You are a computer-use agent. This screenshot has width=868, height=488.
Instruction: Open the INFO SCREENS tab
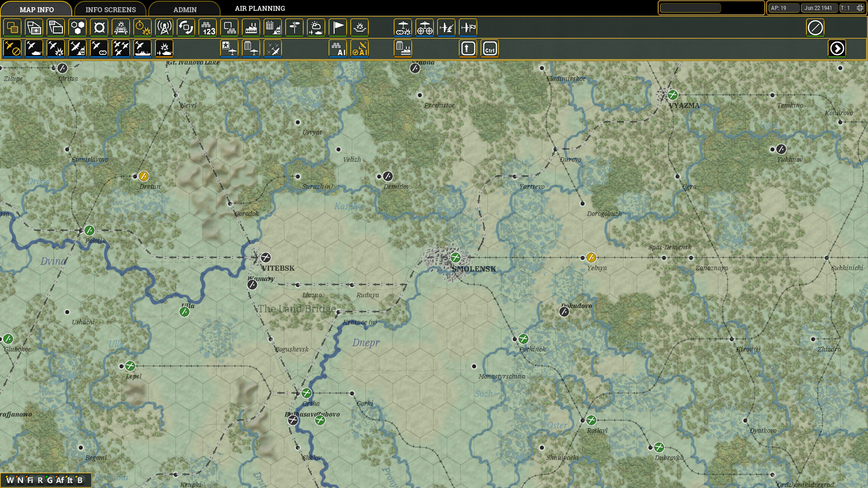click(110, 9)
